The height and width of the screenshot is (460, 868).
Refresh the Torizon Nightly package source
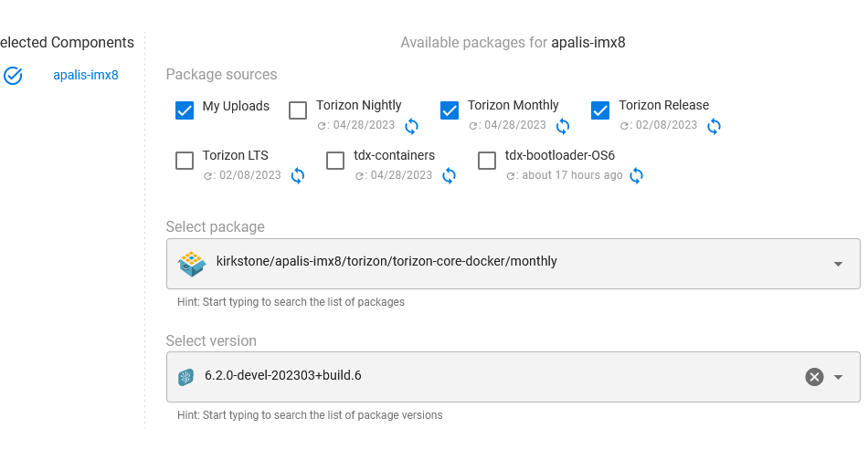[x=411, y=127]
